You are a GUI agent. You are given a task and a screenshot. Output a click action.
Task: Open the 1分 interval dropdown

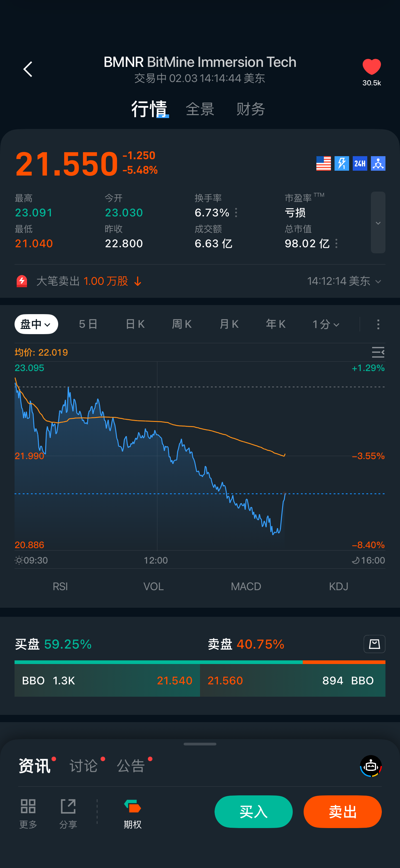pos(325,324)
